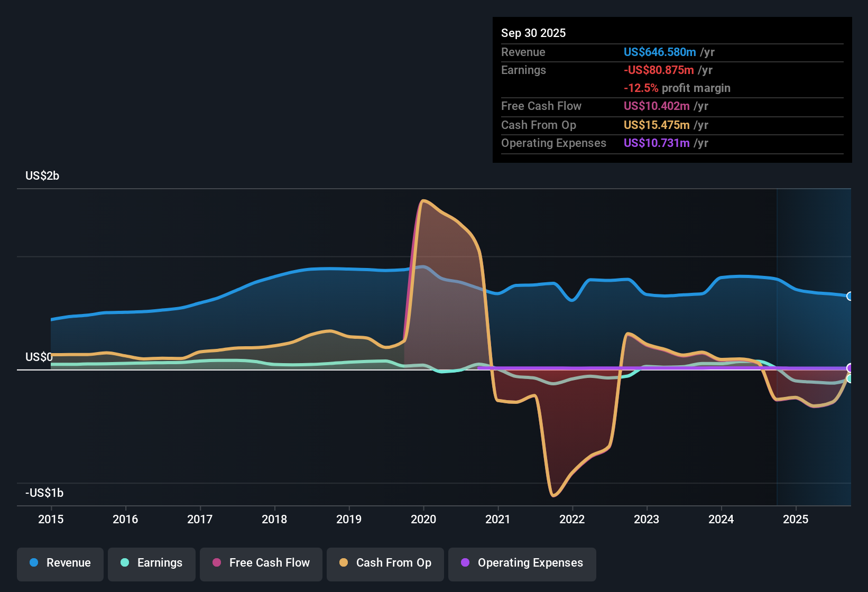
Task: Toggle the Revenue series visibility
Action: (x=60, y=563)
